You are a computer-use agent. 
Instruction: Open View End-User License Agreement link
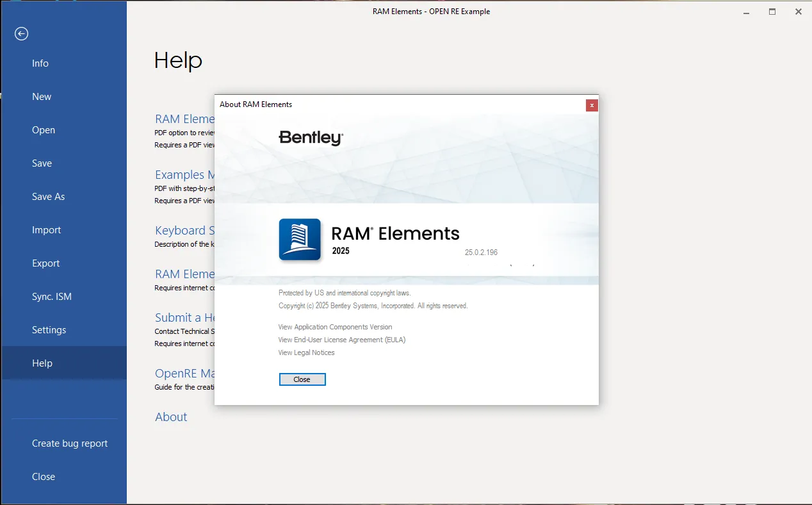342,340
